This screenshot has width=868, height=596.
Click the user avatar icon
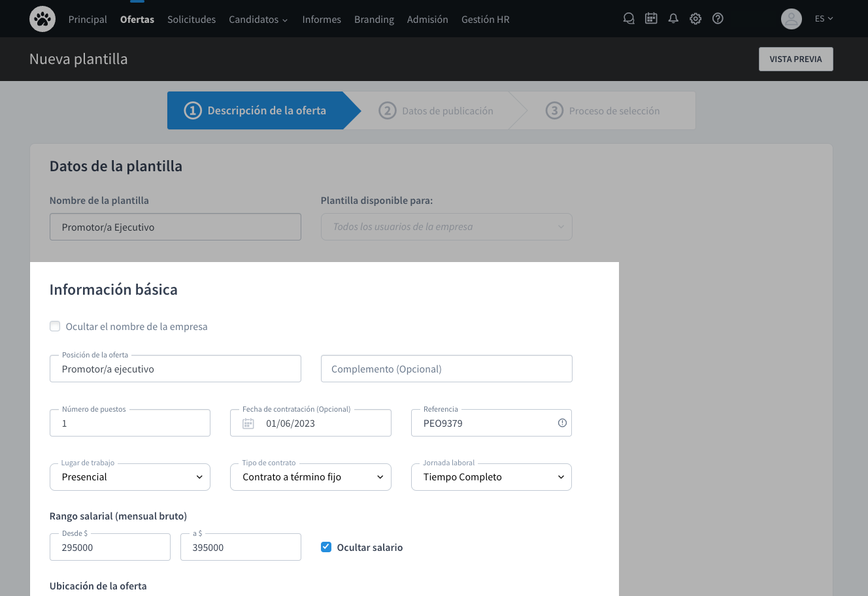click(x=791, y=19)
